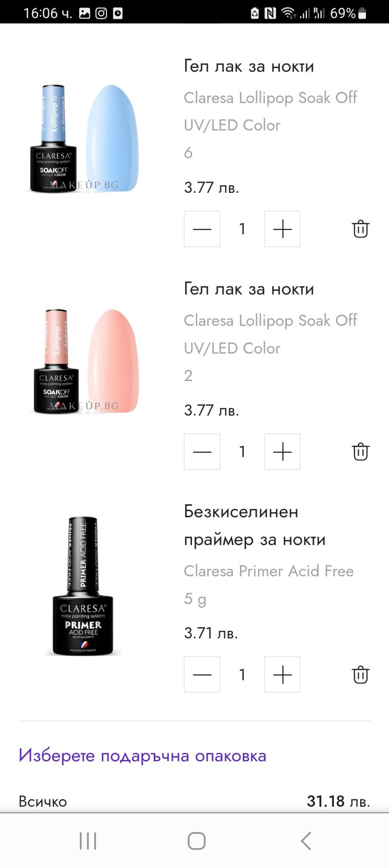
Task: Tap Instagram notification icon in status bar
Action: 101,13
